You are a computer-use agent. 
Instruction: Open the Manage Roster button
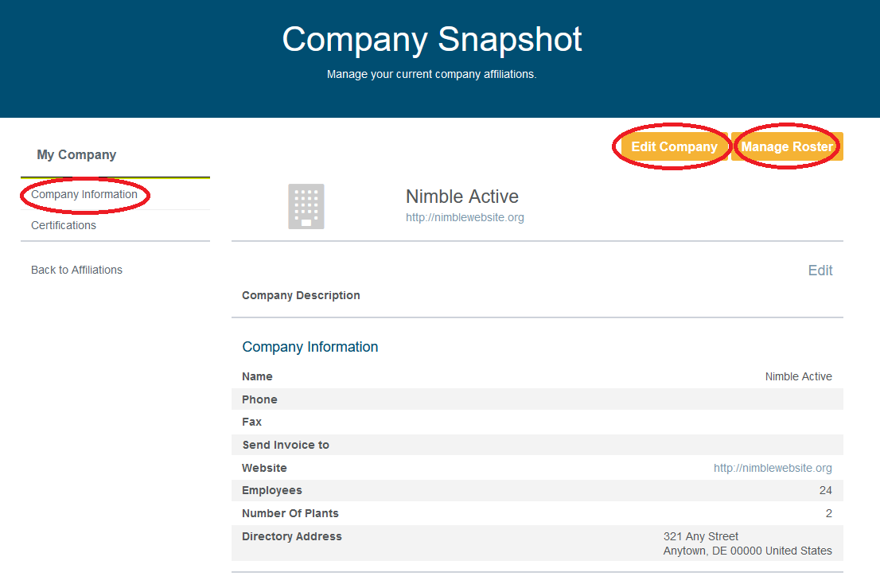tap(787, 146)
